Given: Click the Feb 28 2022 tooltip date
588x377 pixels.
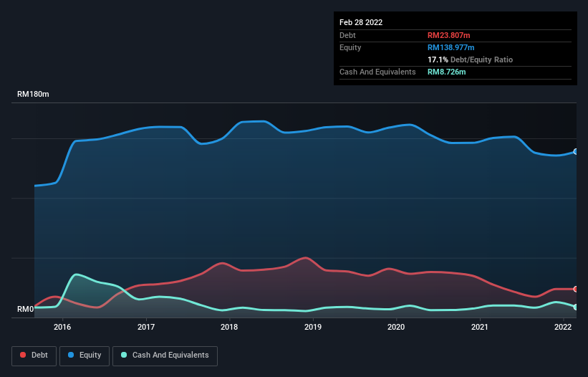Looking at the screenshot, I should [361, 22].
